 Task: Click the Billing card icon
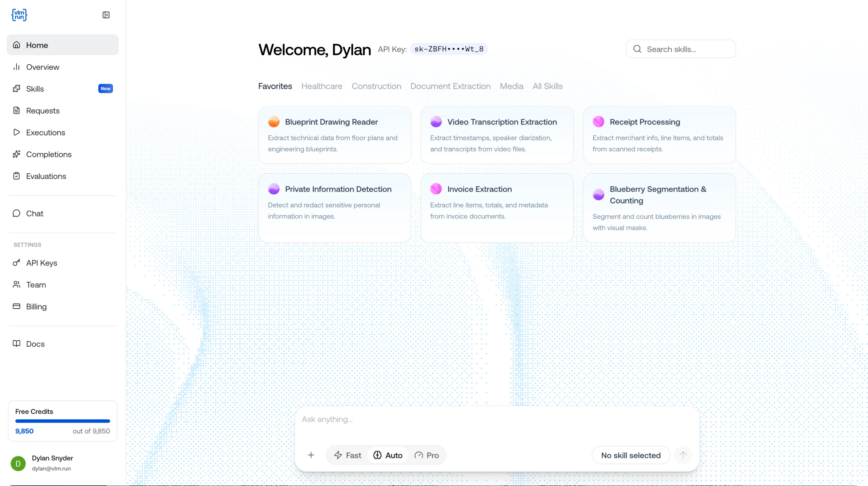pyautogui.click(x=17, y=306)
